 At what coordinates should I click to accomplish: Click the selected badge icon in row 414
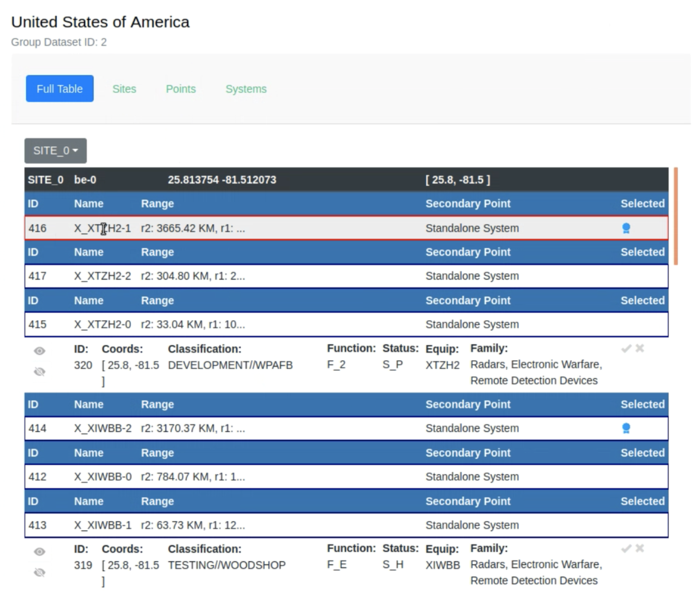[x=626, y=428]
